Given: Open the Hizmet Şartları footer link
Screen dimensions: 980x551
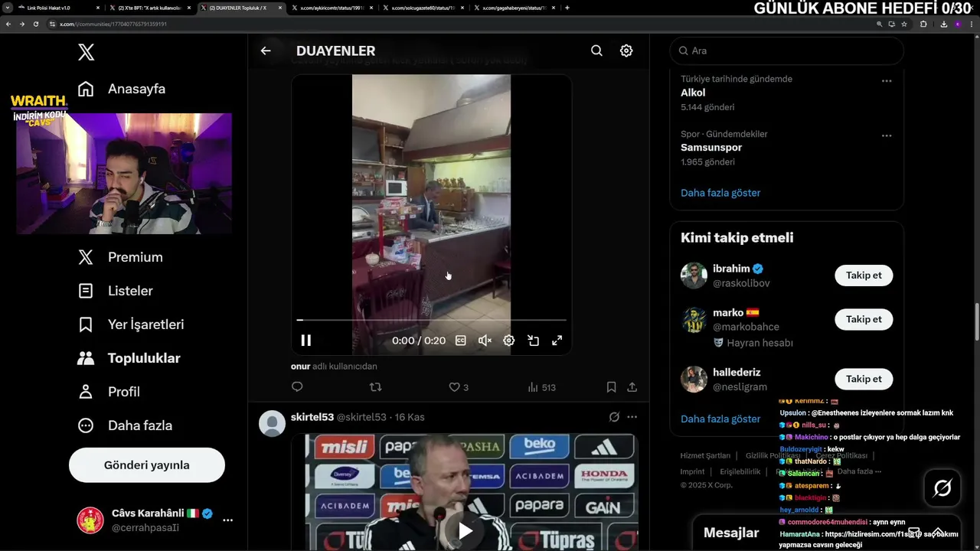Looking at the screenshot, I should click(x=705, y=455).
